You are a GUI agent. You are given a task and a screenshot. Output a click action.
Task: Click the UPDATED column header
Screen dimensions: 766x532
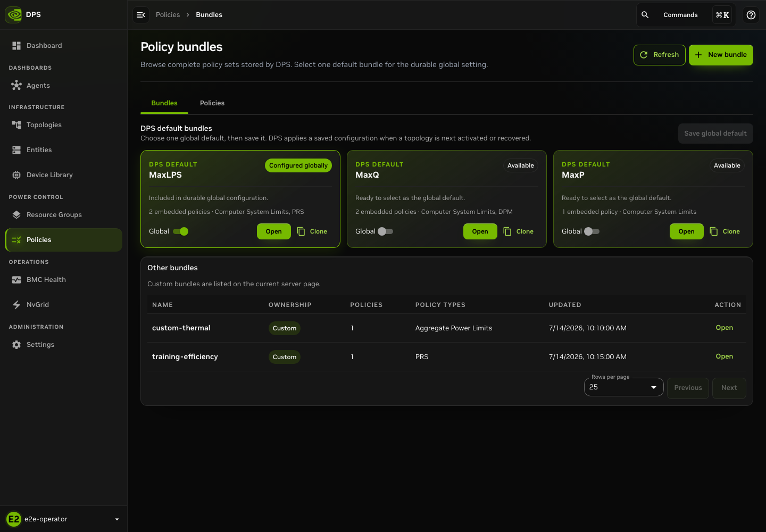pyautogui.click(x=565, y=305)
